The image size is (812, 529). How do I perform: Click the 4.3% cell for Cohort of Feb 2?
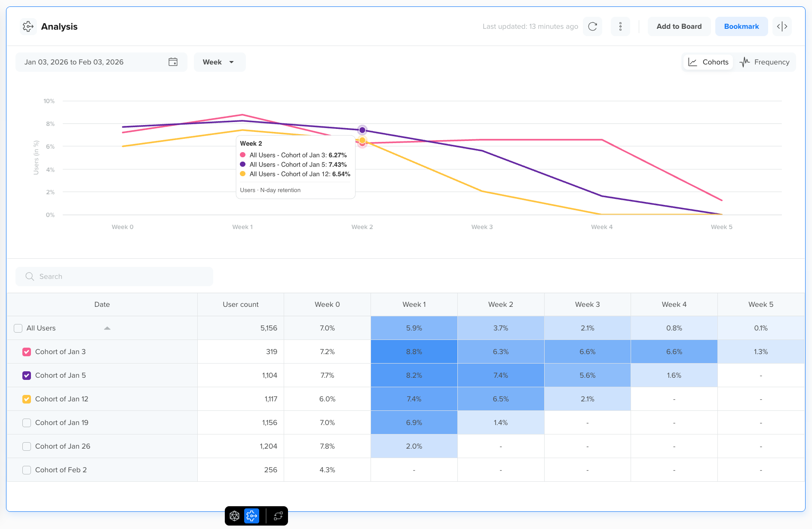click(327, 470)
